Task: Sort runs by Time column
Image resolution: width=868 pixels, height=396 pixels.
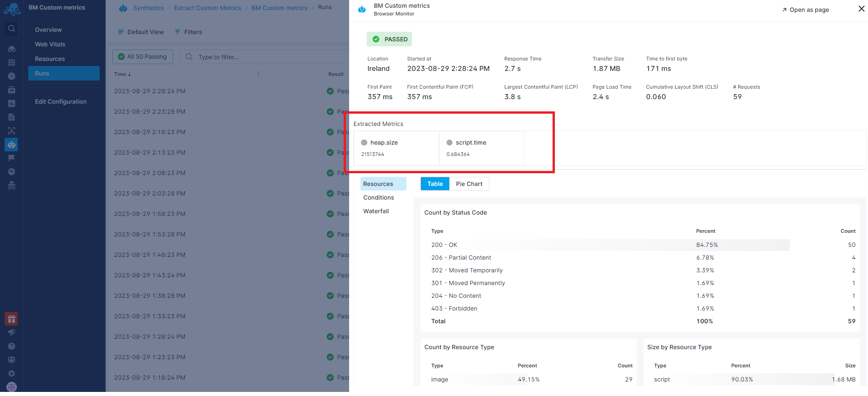Action: [122, 74]
